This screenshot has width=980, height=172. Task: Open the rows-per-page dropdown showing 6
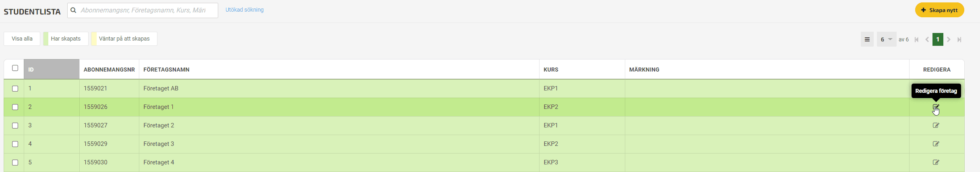pyautogui.click(x=887, y=39)
